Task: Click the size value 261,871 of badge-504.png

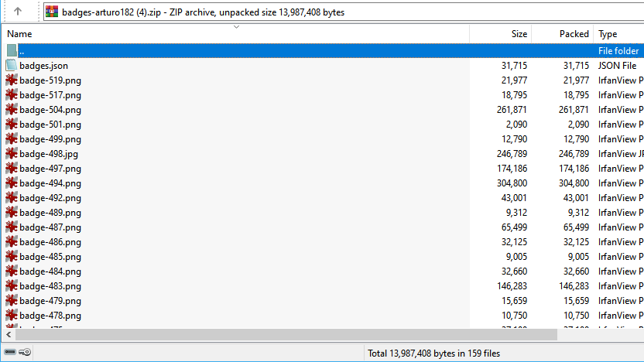Action: click(x=512, y=110)
